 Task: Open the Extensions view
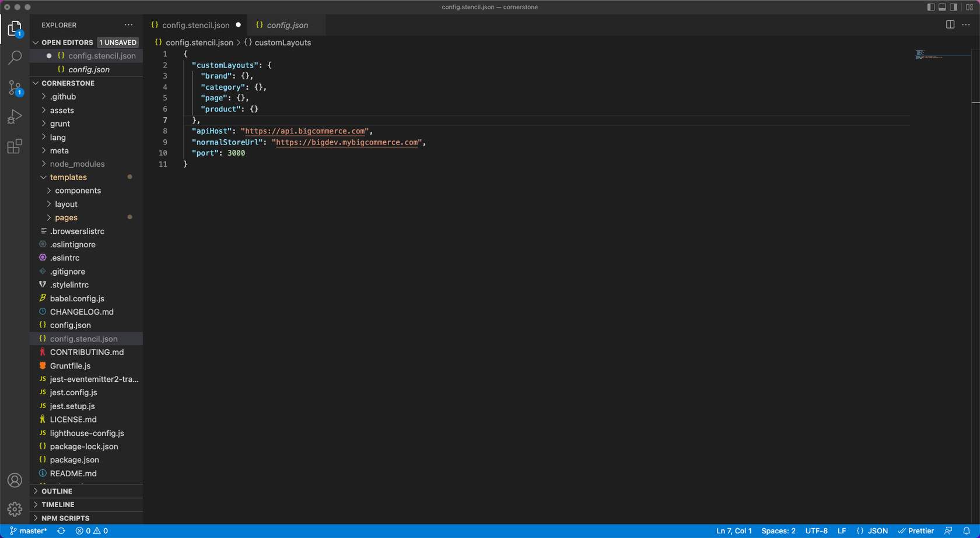click(x=15, y=146)
